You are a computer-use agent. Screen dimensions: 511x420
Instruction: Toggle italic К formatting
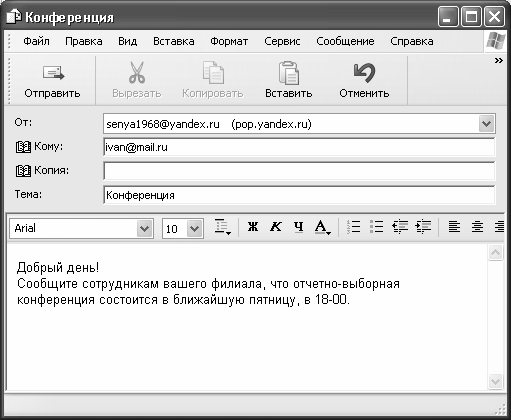[276, 227]
